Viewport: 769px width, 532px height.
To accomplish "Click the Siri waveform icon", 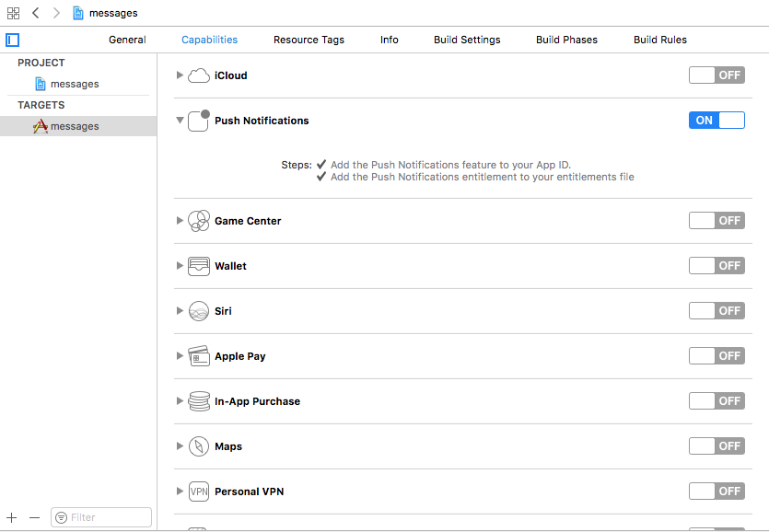I will [x=199, y=311].
